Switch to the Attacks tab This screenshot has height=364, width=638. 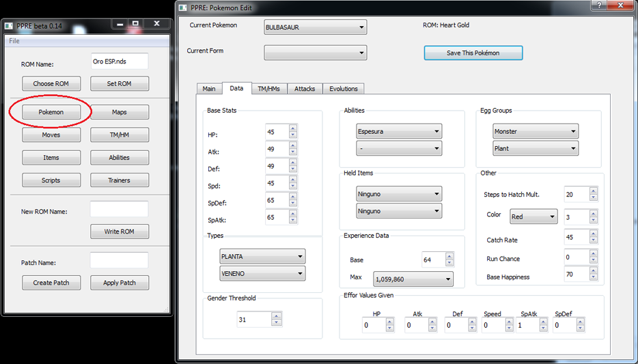click(x=305, y=89)
